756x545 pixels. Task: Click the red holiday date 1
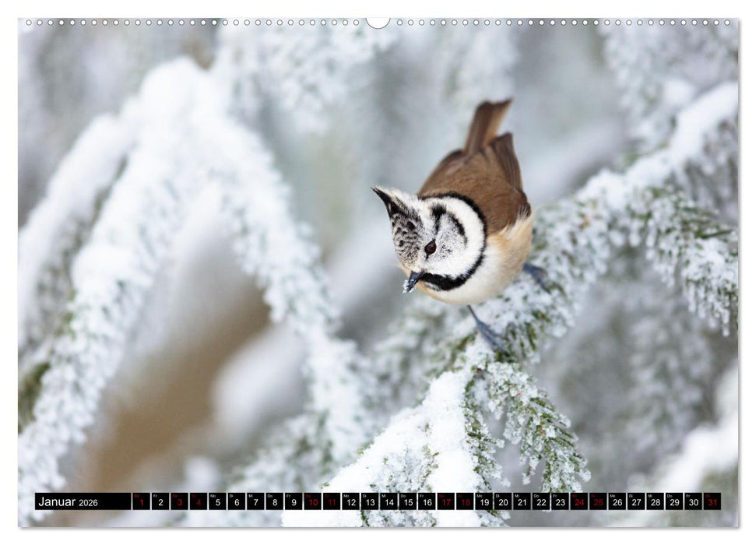click(x=142, y=504)
